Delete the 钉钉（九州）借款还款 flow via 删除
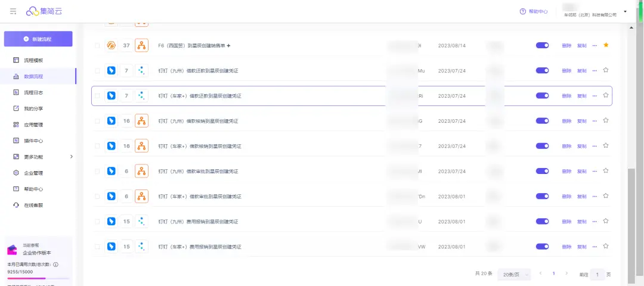This screenshot has height=286, width=644. click(566, 70)
